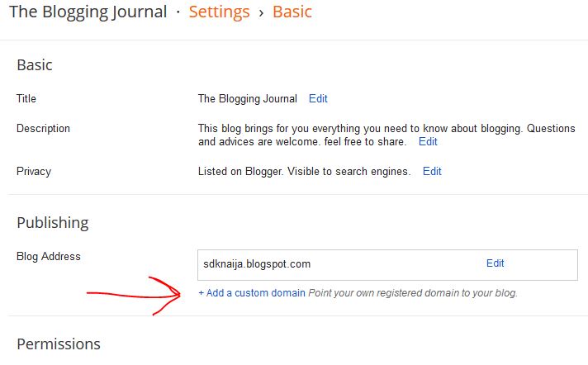
Task: Open the Edit link for Privacy
Action: point(432,171)
